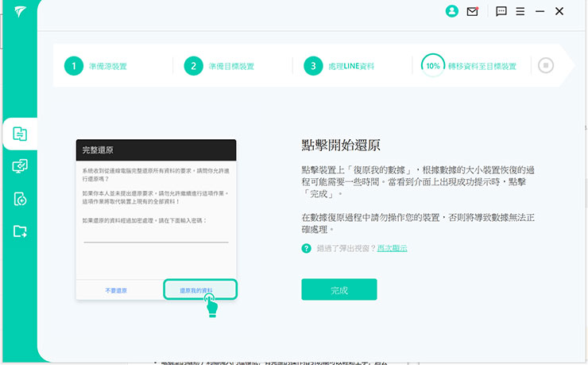This screenshot has width=588, height=365.
Task: Click the green question mark help icon
Action: (307, 248)
